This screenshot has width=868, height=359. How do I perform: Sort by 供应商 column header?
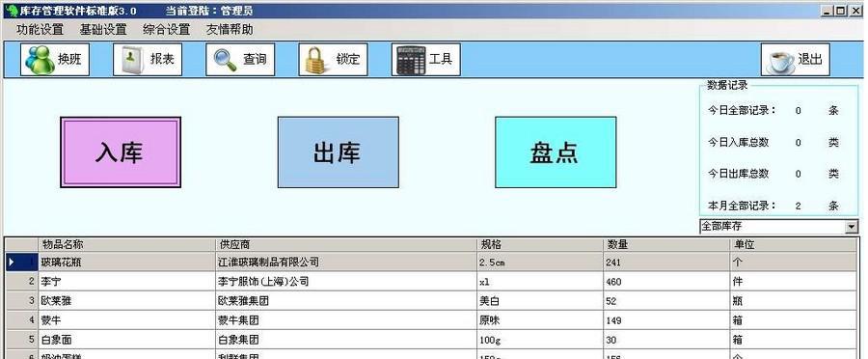tap(346, 244)
